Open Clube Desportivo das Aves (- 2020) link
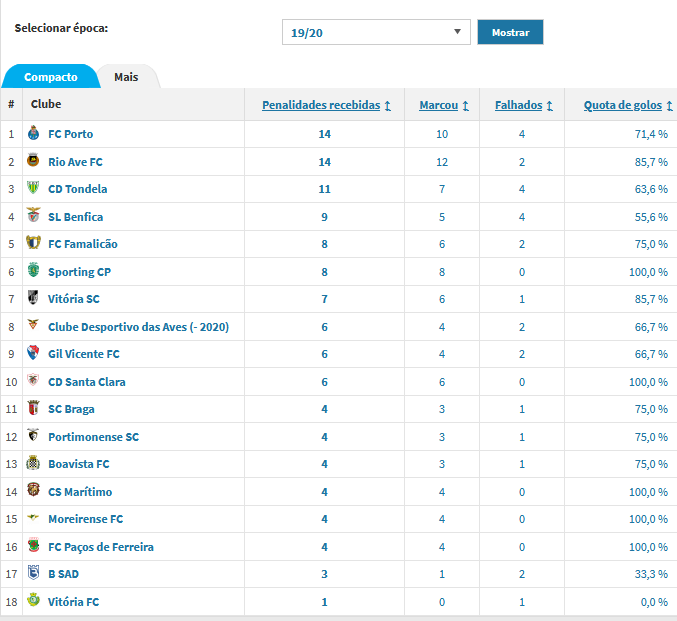This screenshot has height=621, width=677. tap(139, 327)
